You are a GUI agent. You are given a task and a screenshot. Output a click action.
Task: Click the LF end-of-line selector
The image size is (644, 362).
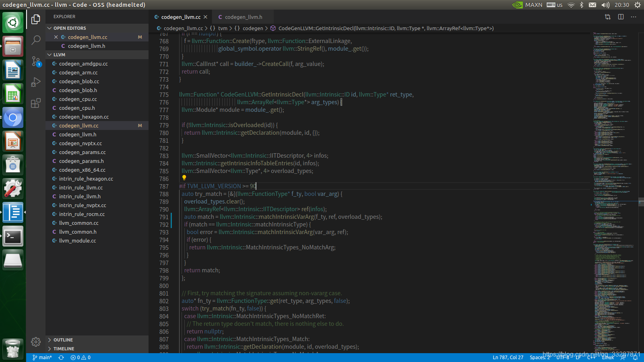coord(578,358)
